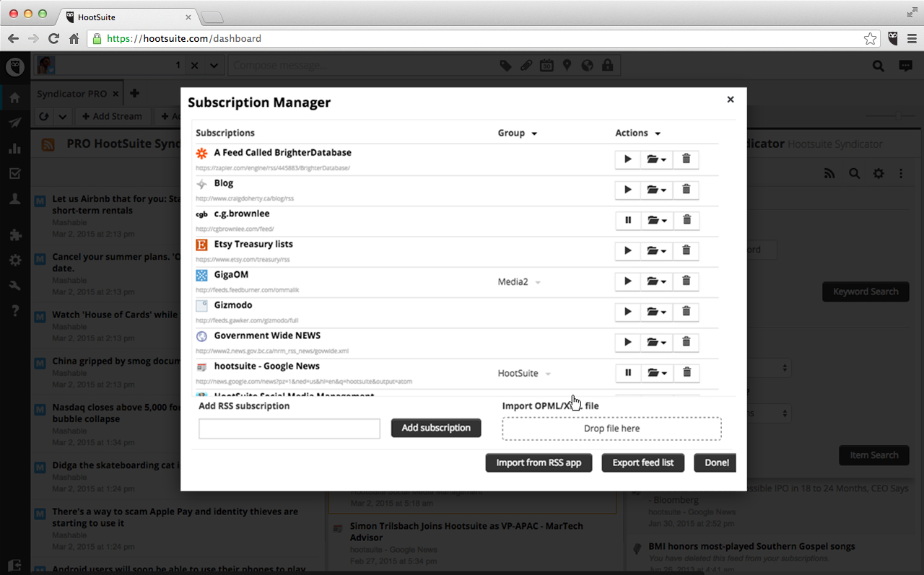Delete the A Feed Called BrighterDatabase subscription
This screenshot has width=924, height=575.
686,159
